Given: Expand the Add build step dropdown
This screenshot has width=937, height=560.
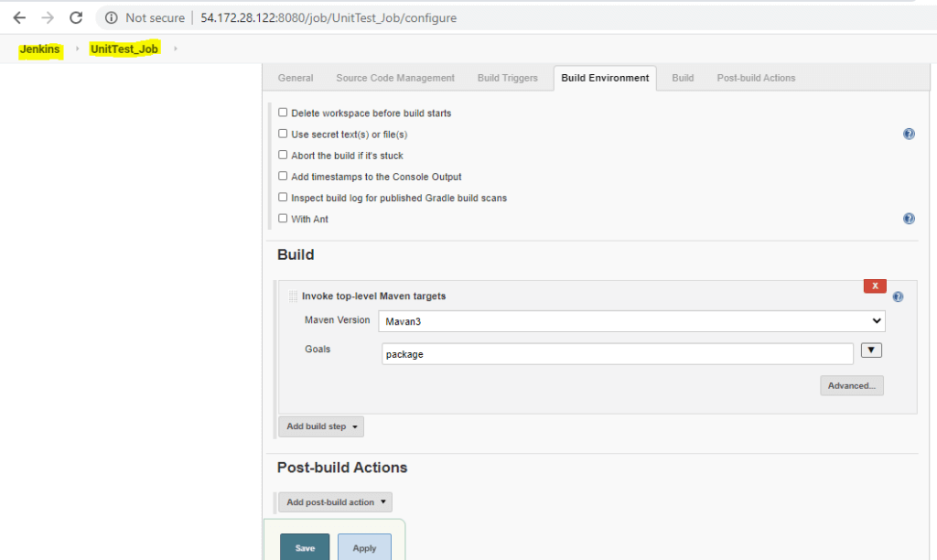Looking at the screenshot, I should point(321,425).
